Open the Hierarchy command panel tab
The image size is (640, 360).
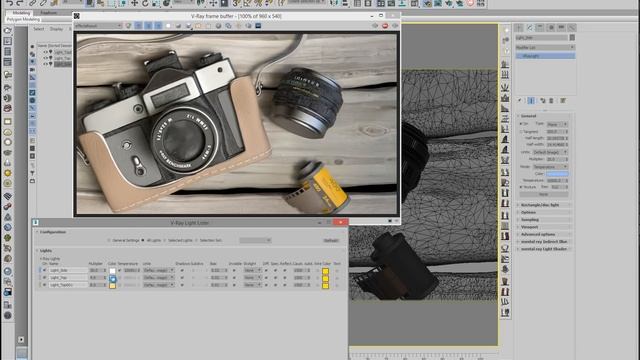[540, 27]
